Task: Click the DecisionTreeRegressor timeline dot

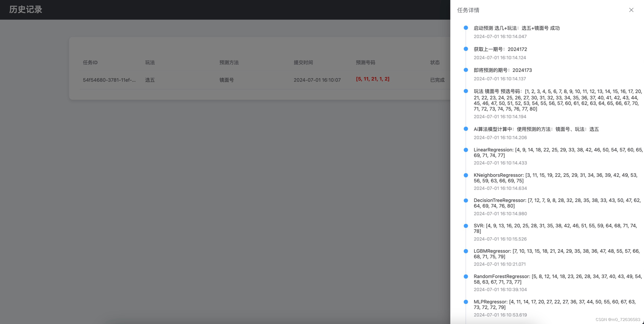Action: (x=466, y=200)
